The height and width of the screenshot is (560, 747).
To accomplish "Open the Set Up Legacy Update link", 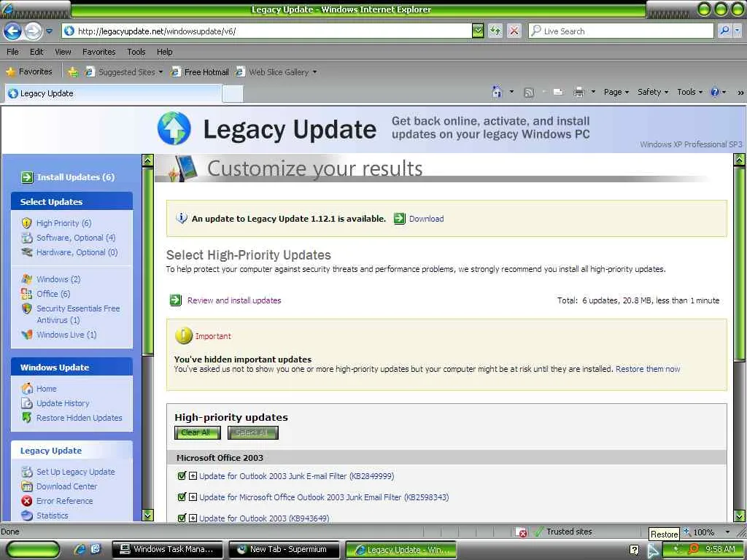I will coord(76,472).
